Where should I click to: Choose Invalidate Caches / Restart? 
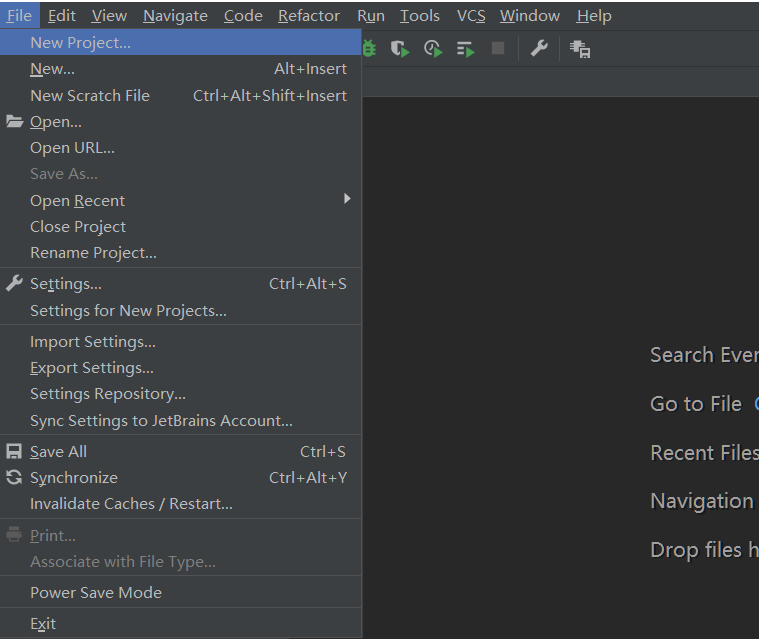[x=131, y=504]
